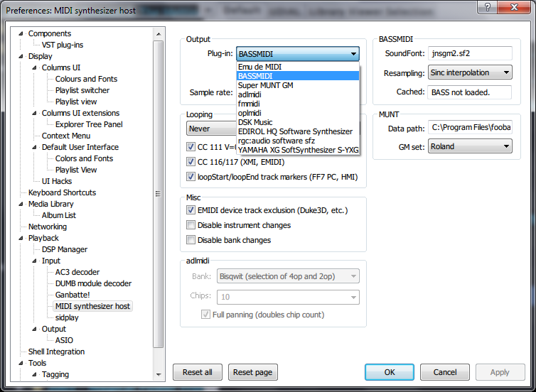This screenshot has width=536, height=392.
Task: Select MIDI synthesizer host tree item
Action: (92, 306)
